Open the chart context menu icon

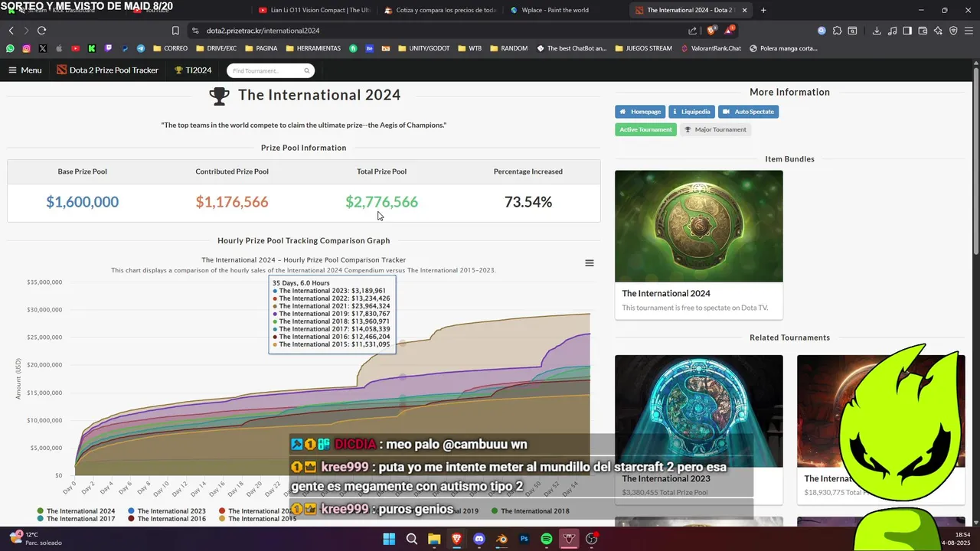pyautogui.click(x=590, y=263)
